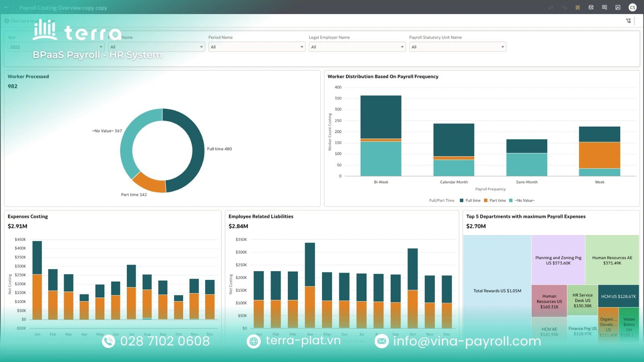This screenshot has height=362, width=644.
Task: Click the Payroll Costing Overview copy copy title
Action: (63, 8)
